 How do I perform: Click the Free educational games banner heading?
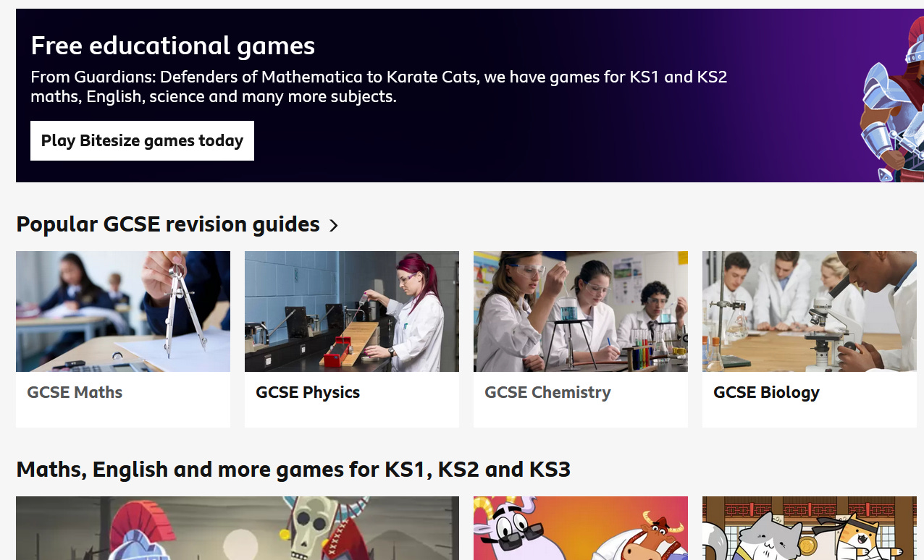[x=173, y=46]
